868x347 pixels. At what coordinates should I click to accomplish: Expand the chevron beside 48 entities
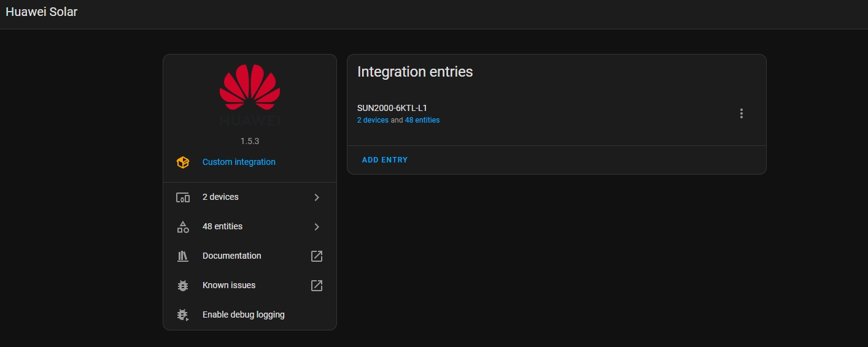click(317, 227)
